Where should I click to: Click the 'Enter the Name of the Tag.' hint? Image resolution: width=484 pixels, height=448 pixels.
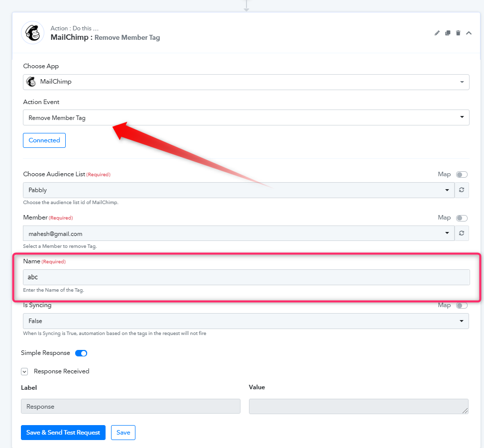(53, 290)
